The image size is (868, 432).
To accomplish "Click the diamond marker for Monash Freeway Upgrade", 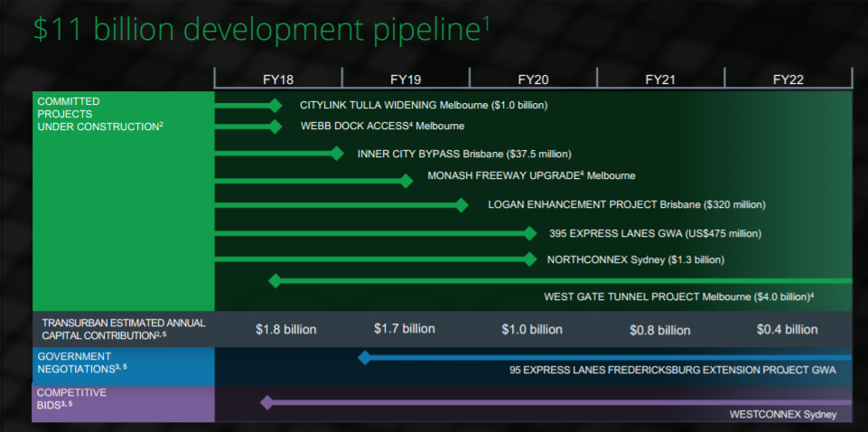I will pos(406,181).
